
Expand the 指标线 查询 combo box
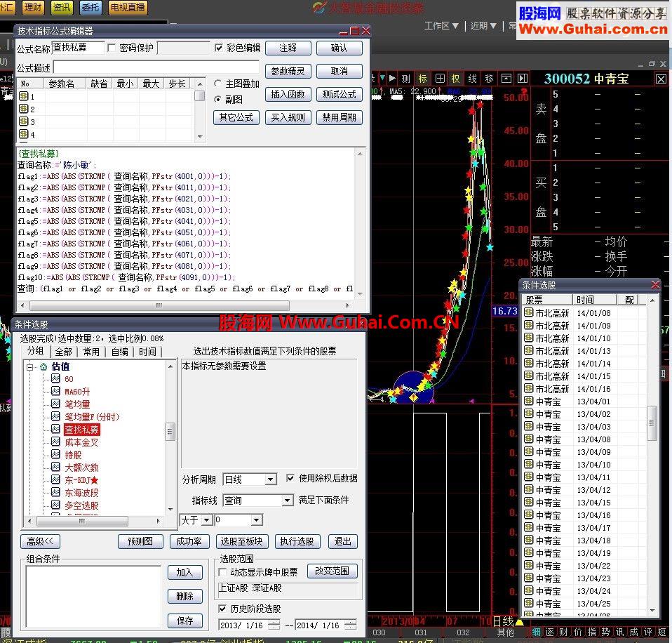(x=287, y=501)
